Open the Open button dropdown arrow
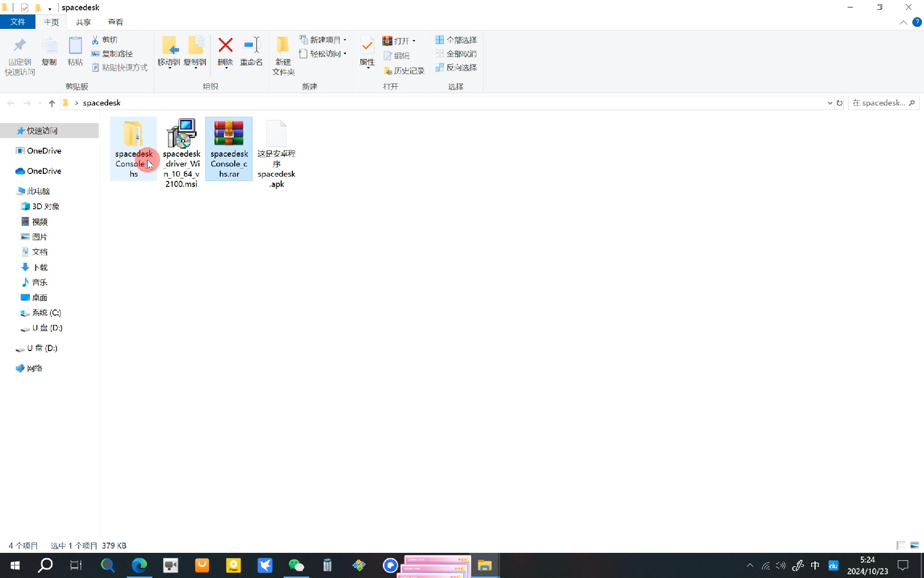The width and height of the screenshot is (924, 578). click(x=414, y=41)
